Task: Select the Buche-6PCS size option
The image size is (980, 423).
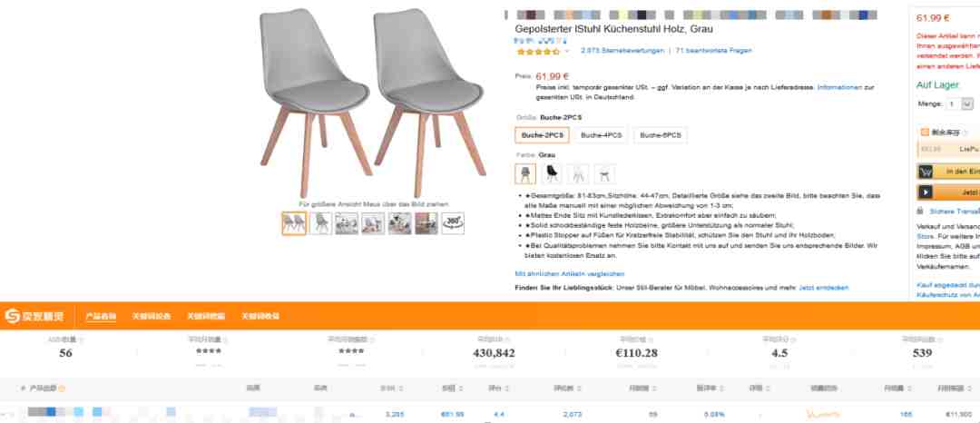Action: click(660, 135)
